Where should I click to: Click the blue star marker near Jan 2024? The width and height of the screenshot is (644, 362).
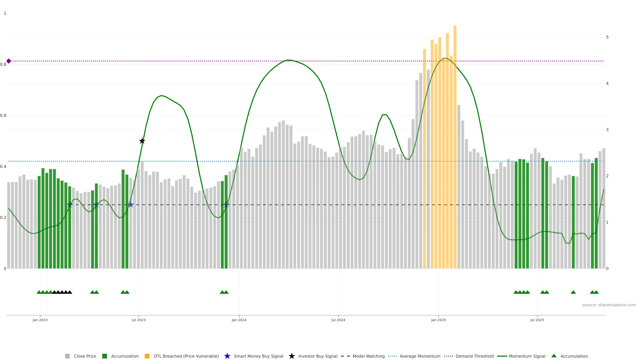click(226, 205)
